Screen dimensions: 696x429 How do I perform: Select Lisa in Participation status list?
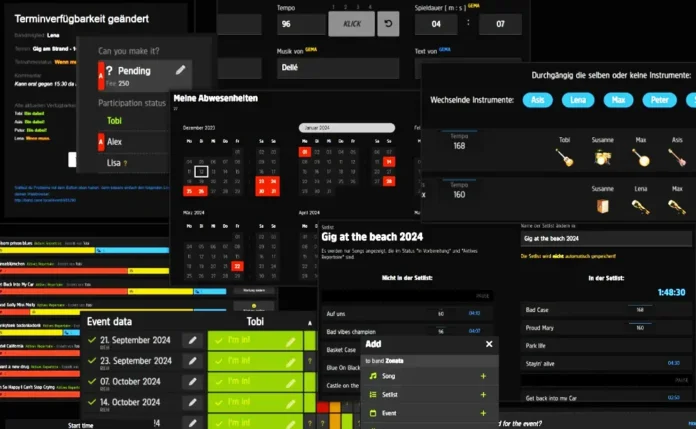coord(114,163)
